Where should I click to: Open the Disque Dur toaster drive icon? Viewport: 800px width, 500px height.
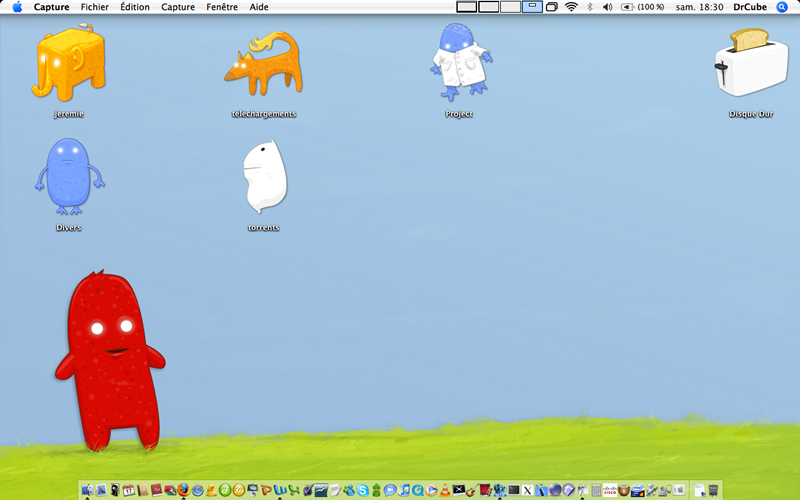[x=751, y=62]
